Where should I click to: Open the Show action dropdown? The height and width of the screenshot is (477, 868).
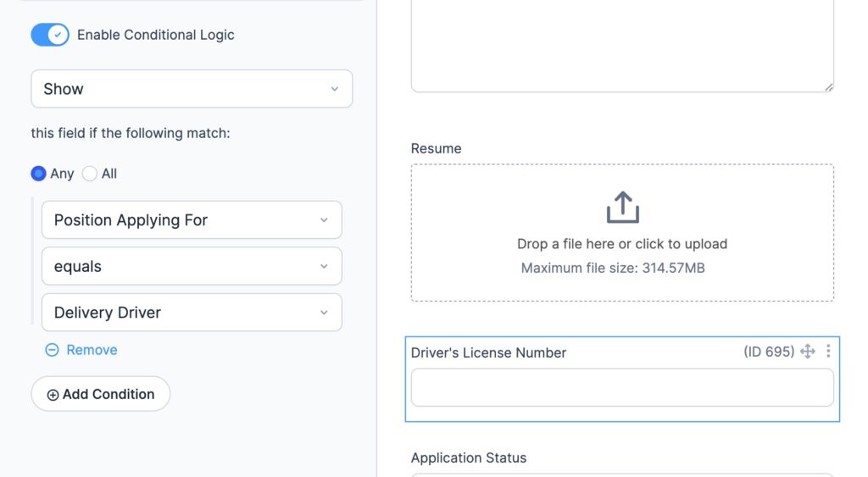[x=192, y=89]
